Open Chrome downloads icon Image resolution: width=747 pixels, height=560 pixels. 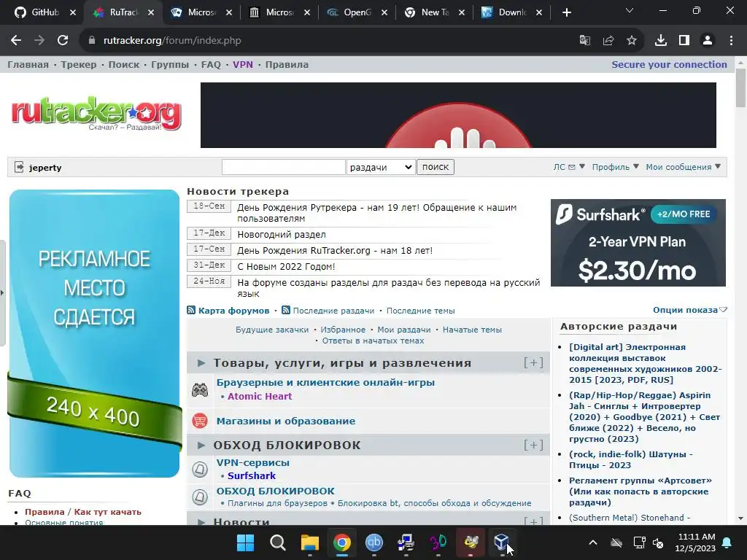tap(661, 41)
